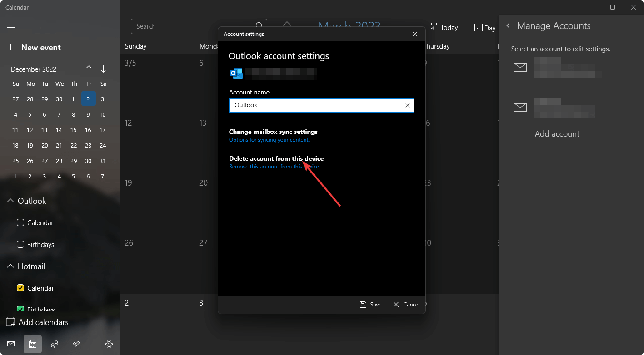The image size is (644, 355).
Task: Go back from Manage Accounts panel
Action: [508, 26]
